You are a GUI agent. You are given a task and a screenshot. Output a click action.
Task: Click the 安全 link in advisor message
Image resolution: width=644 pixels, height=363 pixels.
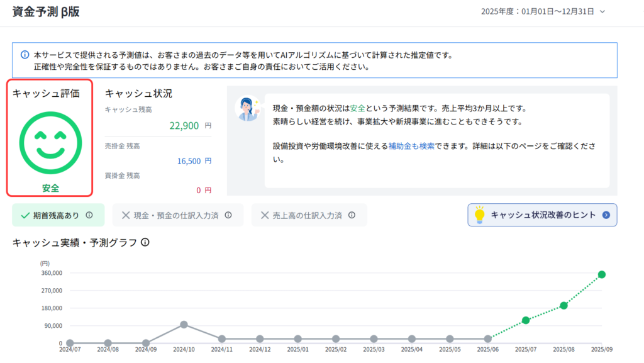pyautogui.click(x=358, y=108)
